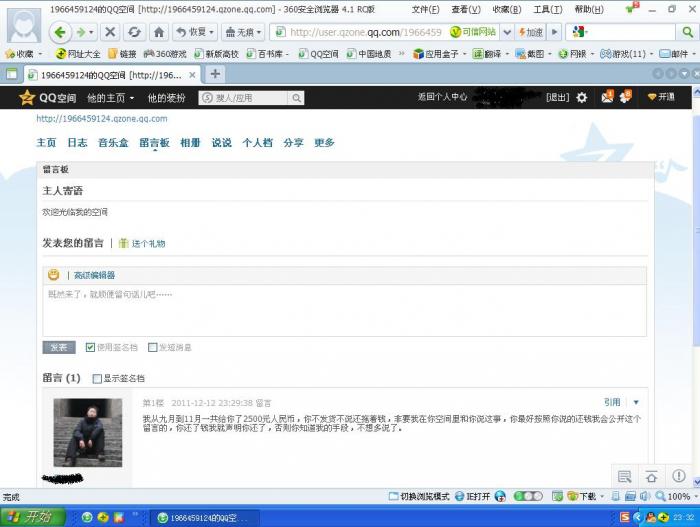The height and width of the screenshot is (527, 700).
Task: Click the browser Back arrow button
Action: coord(60,32)
